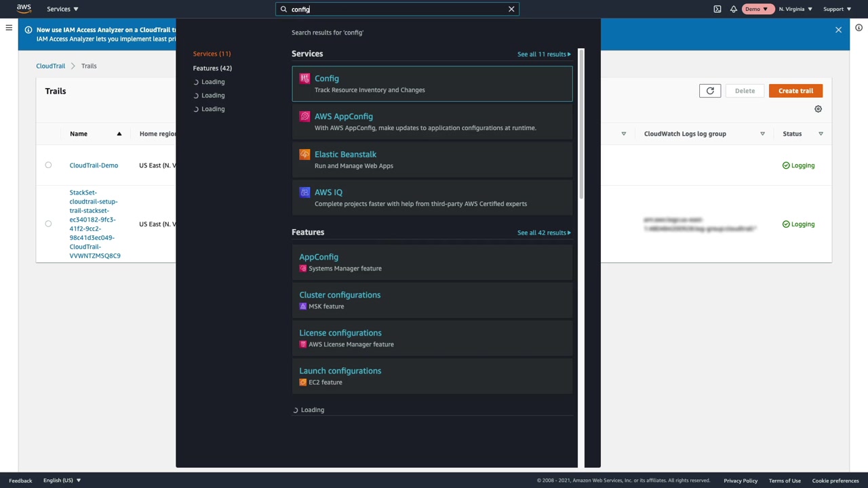The height and width of the screenshot is (488, 868).
Task: Expand the Support dropdown menu
Action: coord(837,9)
